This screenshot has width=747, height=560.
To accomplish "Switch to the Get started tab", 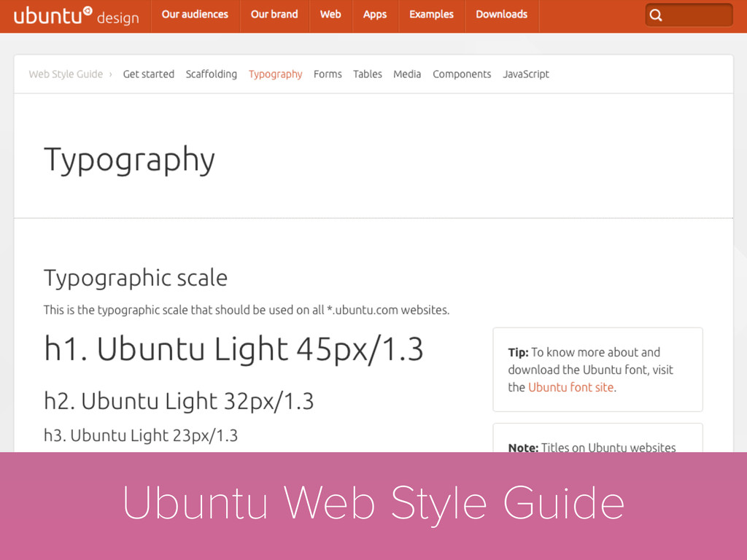I will click(x=149, y=74).
